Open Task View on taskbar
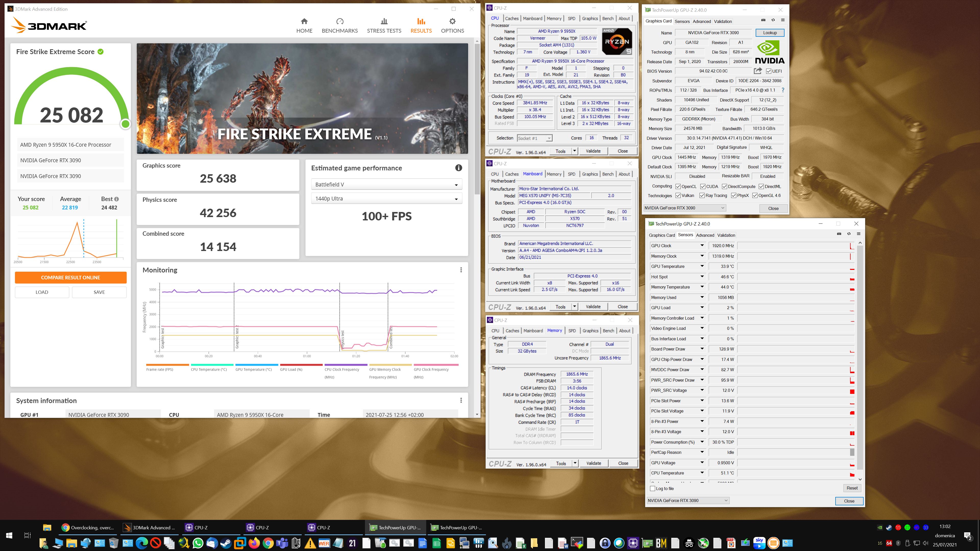 (x=27, y=535)
